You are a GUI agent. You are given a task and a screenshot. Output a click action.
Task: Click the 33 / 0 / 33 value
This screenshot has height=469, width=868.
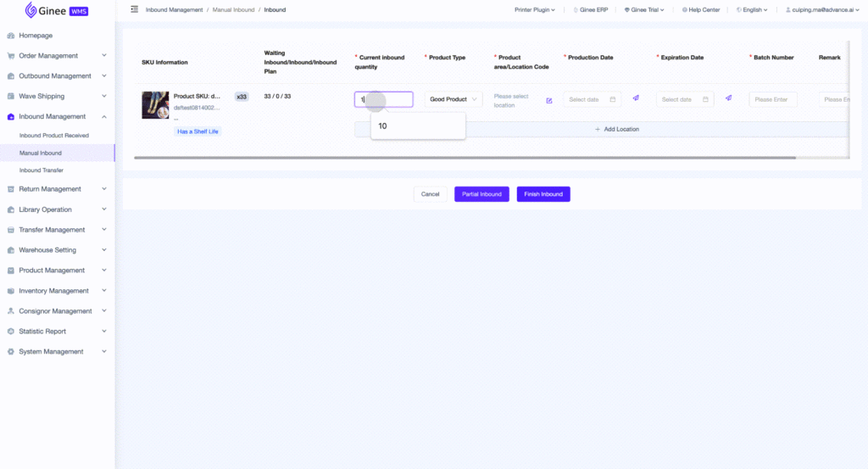point(277,97)
